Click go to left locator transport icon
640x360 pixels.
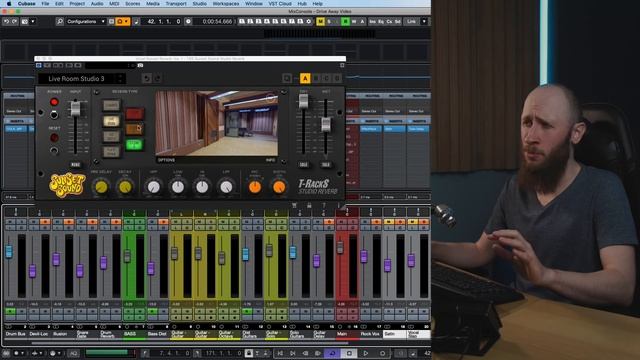coord(280,353)
